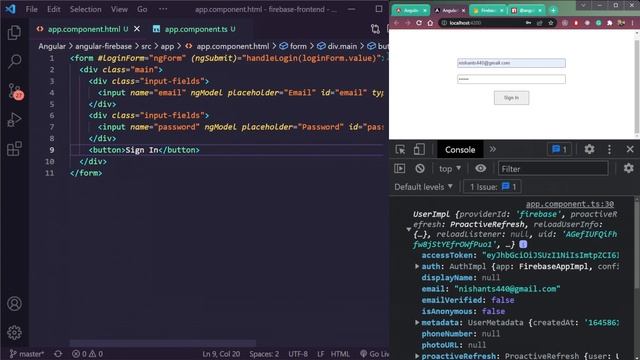Click the console Filter input
640x360 pixels.
[x=553, y=169]
